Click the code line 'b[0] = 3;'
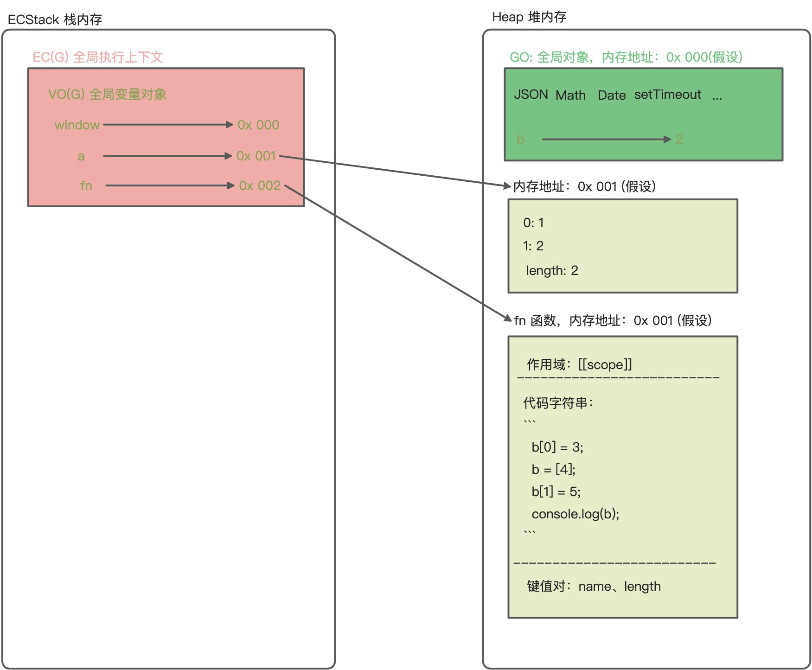The height and width of the screenshot is (670, 812). (557, 447)
